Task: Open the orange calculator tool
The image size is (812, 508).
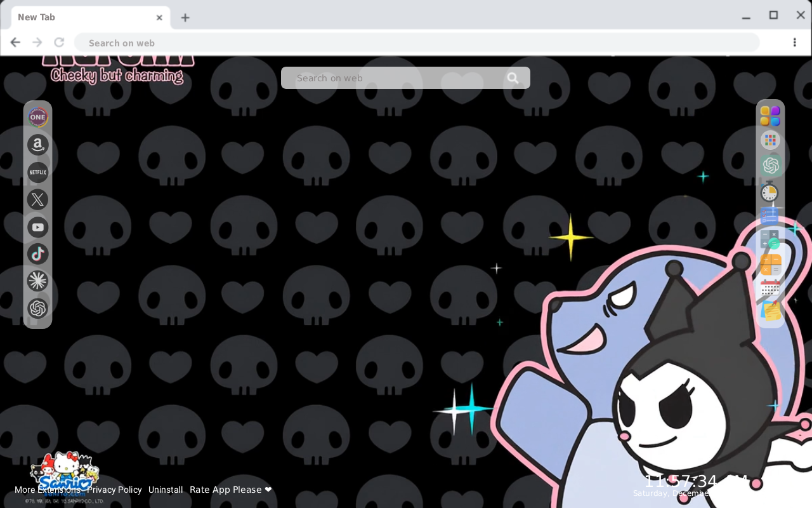Action: coord(771,264)
